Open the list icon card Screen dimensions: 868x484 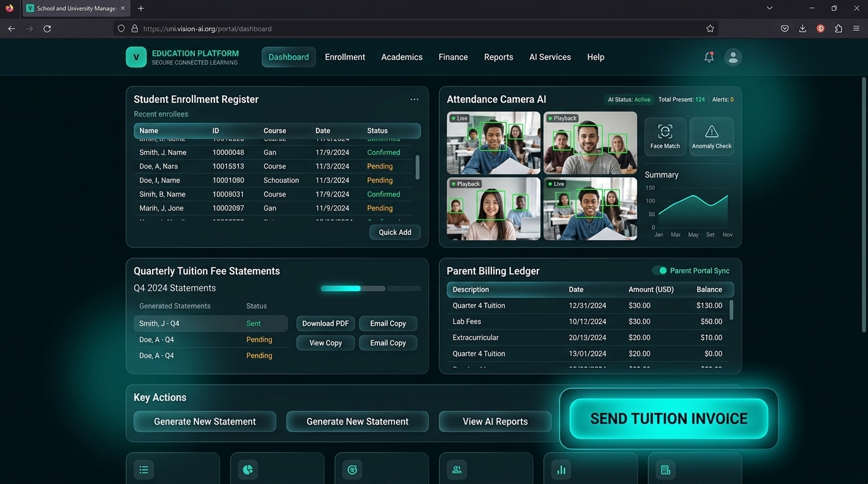click(144, 470)
